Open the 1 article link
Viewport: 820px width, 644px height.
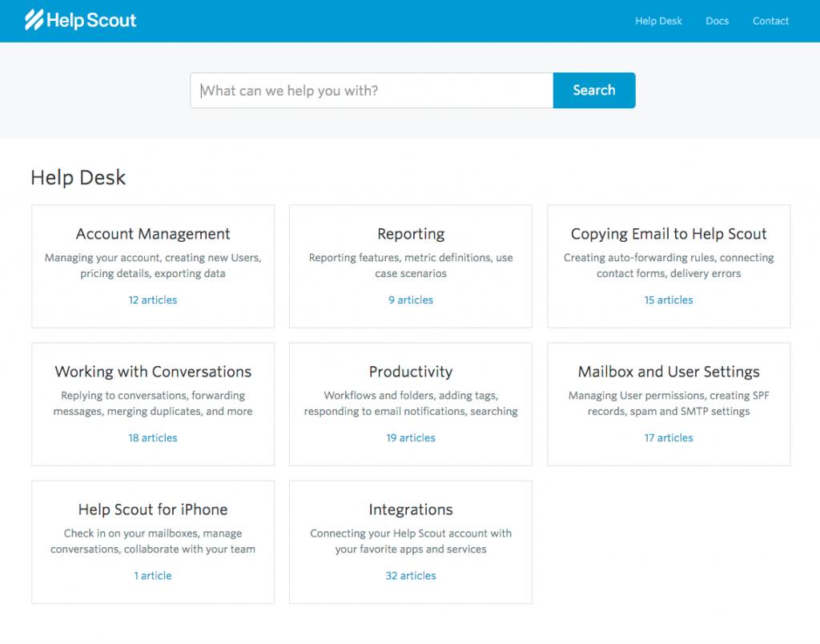tap(153, 575)
